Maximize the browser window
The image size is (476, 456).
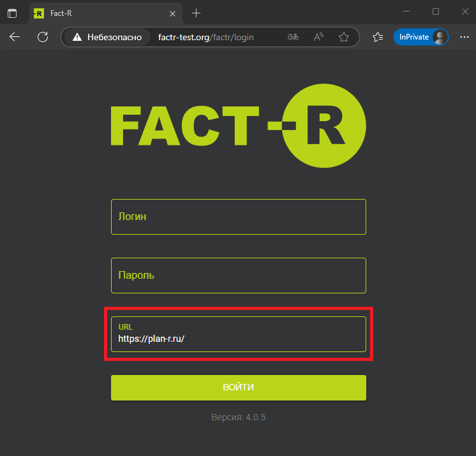pyautogui.click(x=436, y=11)
